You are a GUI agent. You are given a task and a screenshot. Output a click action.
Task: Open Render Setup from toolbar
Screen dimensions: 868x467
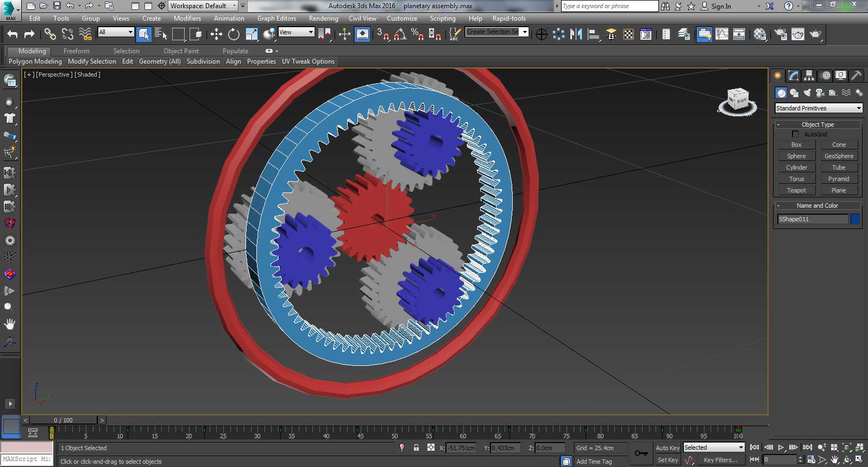tap(781, 34)
